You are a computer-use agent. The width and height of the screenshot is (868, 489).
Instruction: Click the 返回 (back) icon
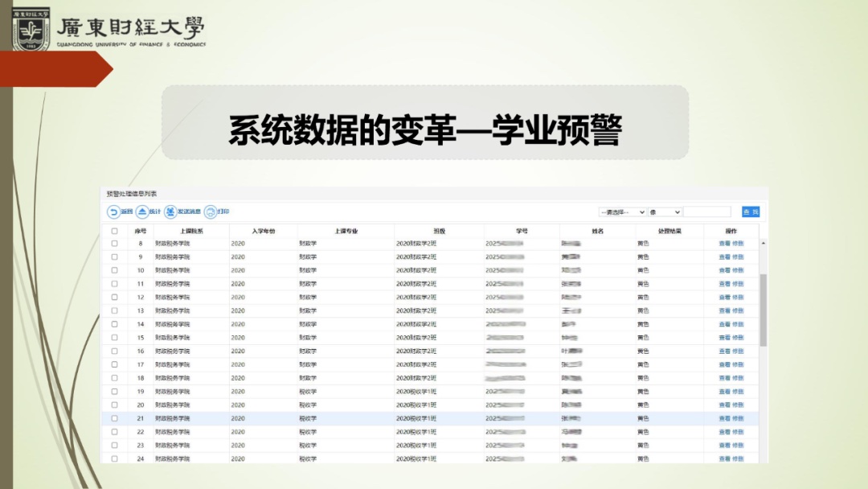pos(113,212)
